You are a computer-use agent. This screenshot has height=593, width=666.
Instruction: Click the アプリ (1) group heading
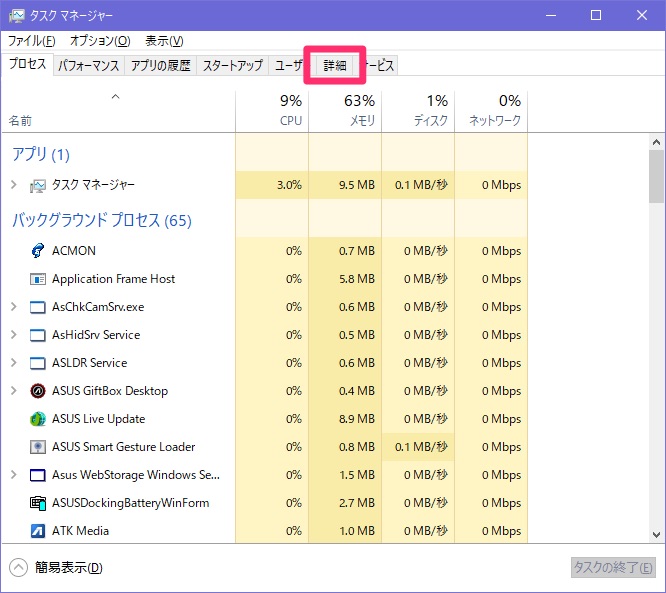(x=41, y=155)
